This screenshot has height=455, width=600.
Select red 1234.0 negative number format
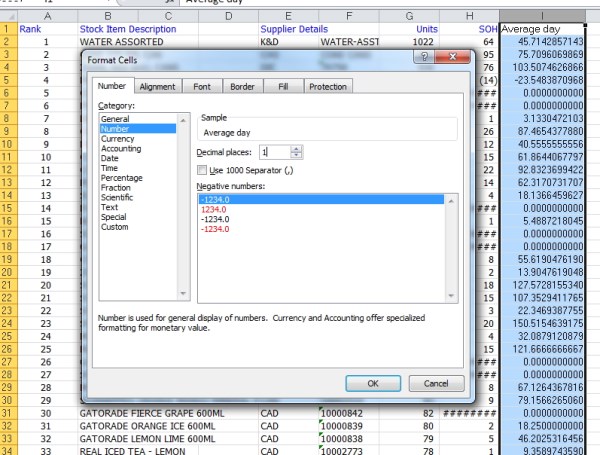click(x=321, y=209)
